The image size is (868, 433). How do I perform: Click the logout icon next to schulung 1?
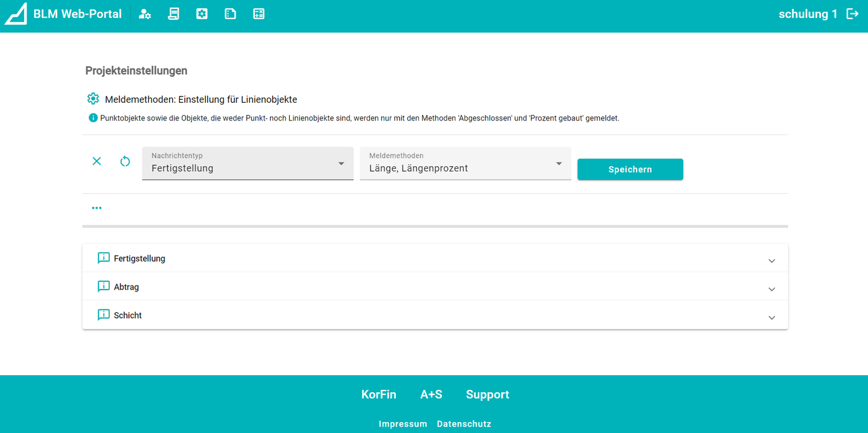[x=853, y=14]
